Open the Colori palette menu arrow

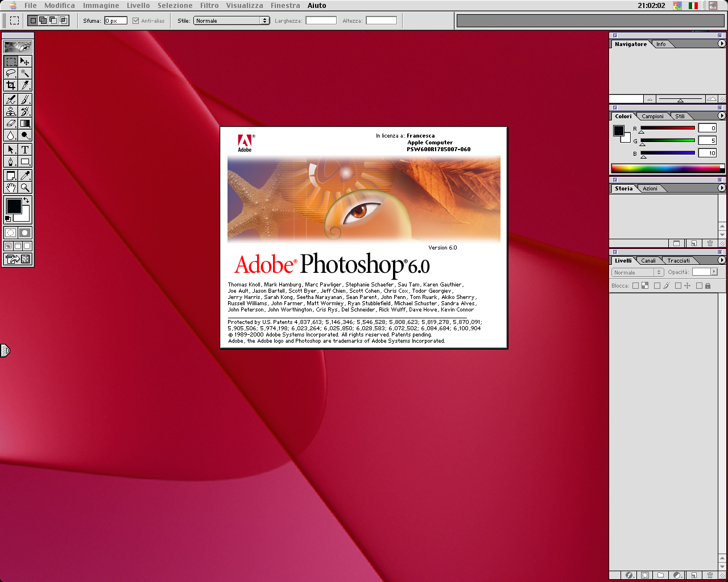[722, 116]
